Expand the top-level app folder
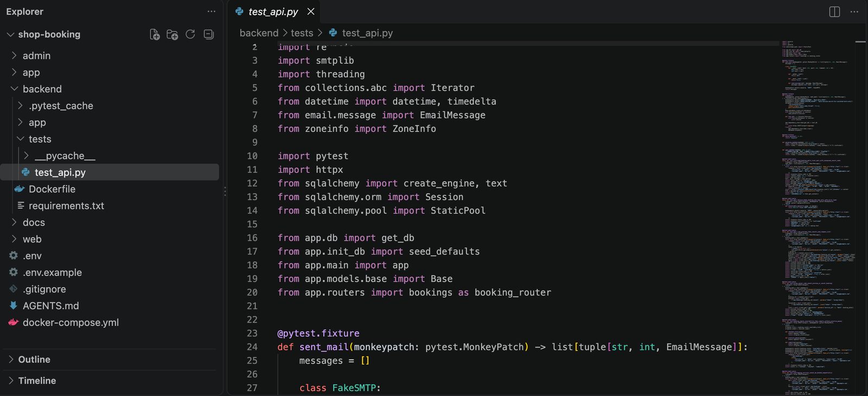This screenshot has width=868, height=396. coord(14,72)
